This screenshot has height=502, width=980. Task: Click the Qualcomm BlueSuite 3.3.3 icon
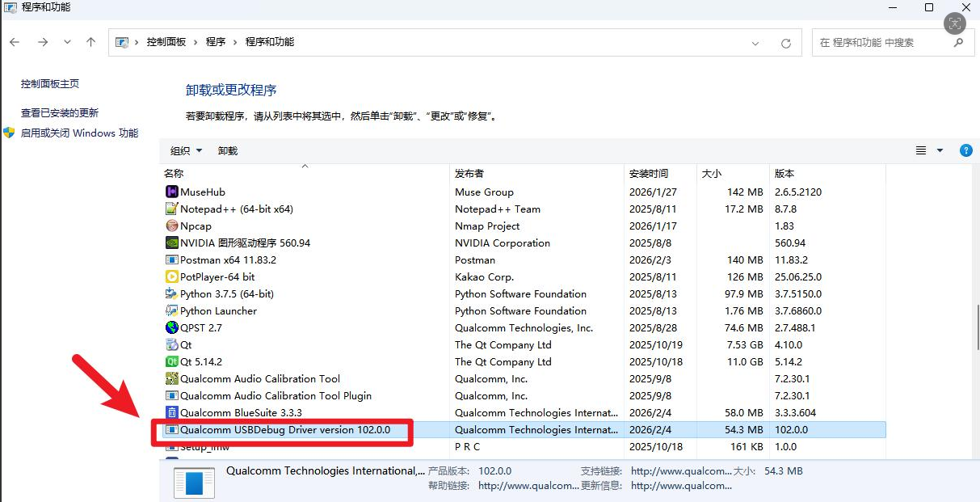pos(171,413)
